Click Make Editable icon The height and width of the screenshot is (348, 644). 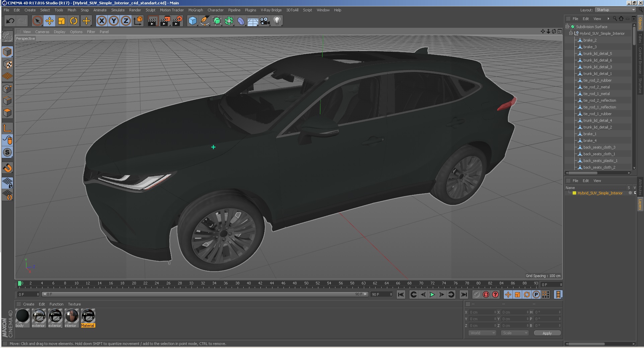tap(7, 36)
